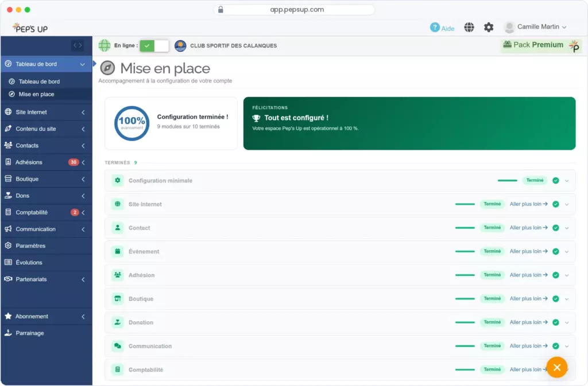Click the Pack Premium button
Image resolution: width=588 pixels, height=386 pixels.
pyautogui.click(x=541, y=46)
